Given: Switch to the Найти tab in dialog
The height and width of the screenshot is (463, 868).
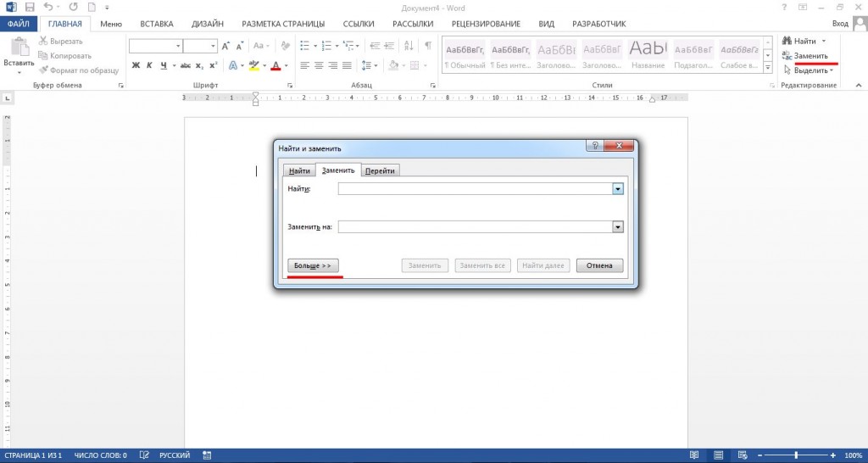Looking at the screenshot, I should [298, 171].
